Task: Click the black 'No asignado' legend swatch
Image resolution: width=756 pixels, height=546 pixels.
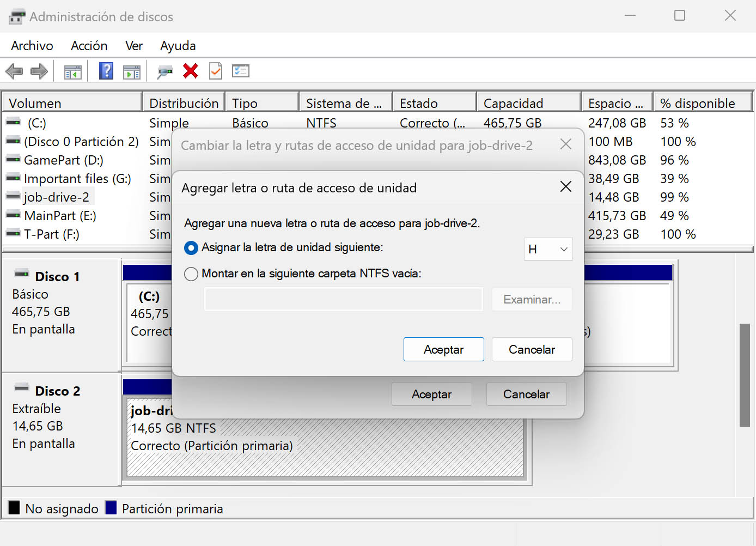Action: point(14,508)
